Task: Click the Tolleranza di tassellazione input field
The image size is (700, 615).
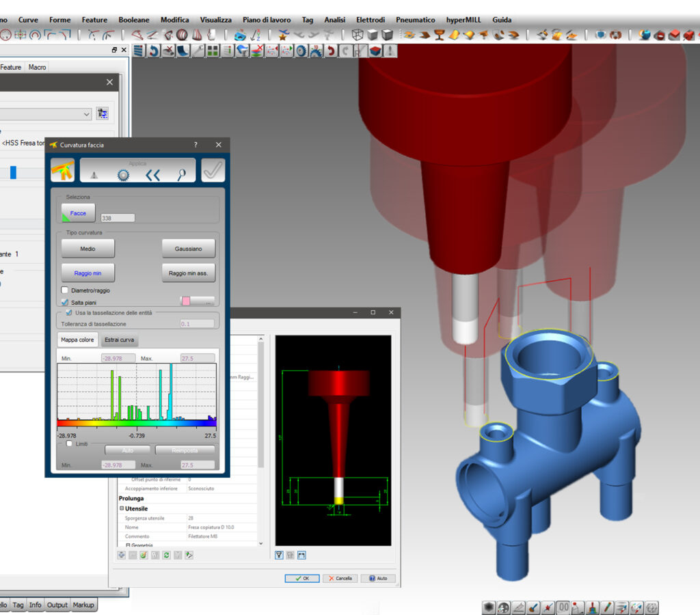Action: [197, 324]
